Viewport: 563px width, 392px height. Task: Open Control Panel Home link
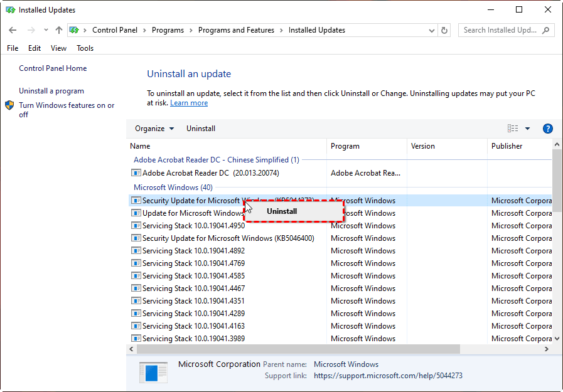coord(53,68)
